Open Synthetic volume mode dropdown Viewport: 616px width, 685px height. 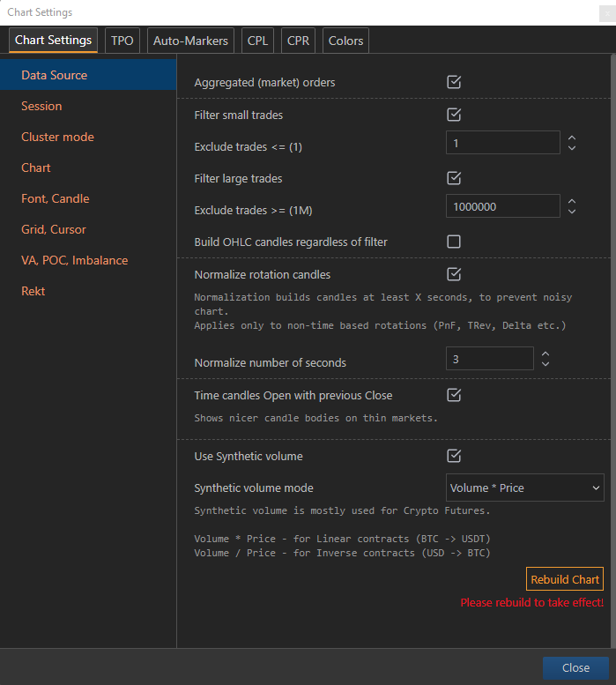pos(524,488)
